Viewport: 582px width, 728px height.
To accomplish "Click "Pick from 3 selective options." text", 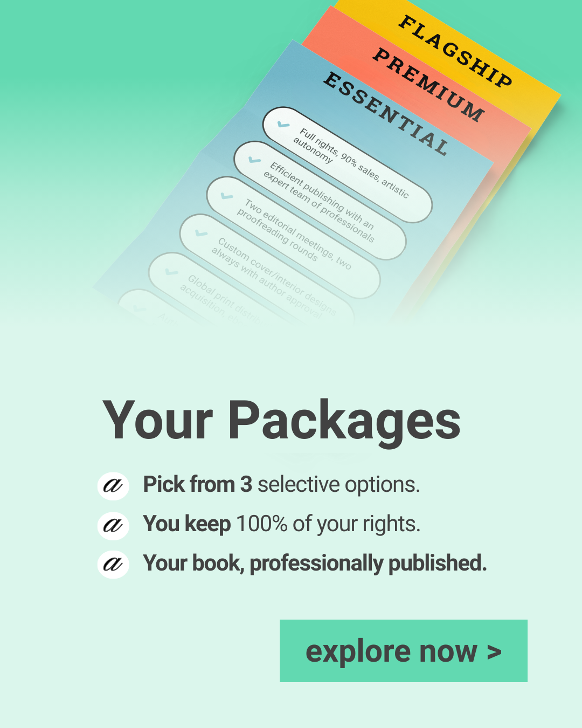I will click(281, 485).
